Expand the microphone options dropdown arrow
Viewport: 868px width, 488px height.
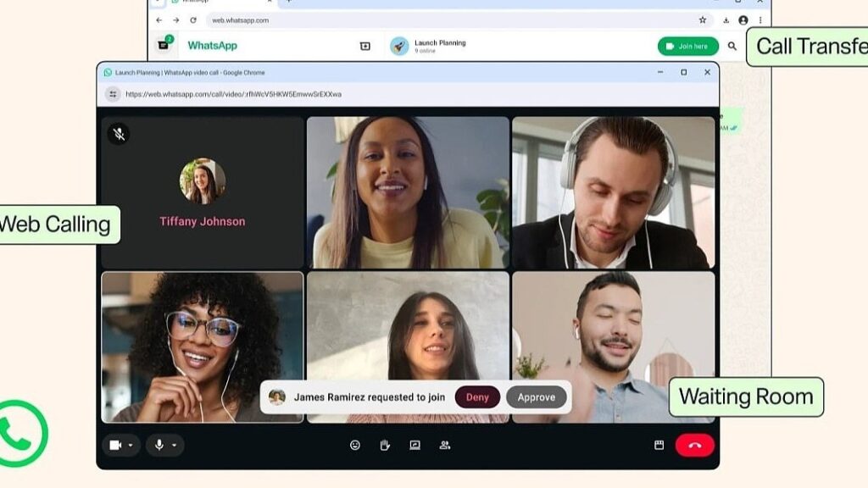[x=175, y=446]
